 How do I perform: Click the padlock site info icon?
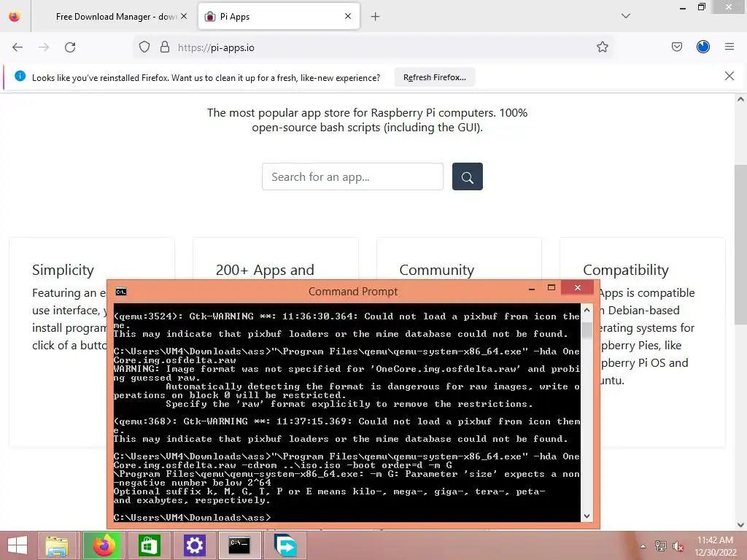[165, 47]
